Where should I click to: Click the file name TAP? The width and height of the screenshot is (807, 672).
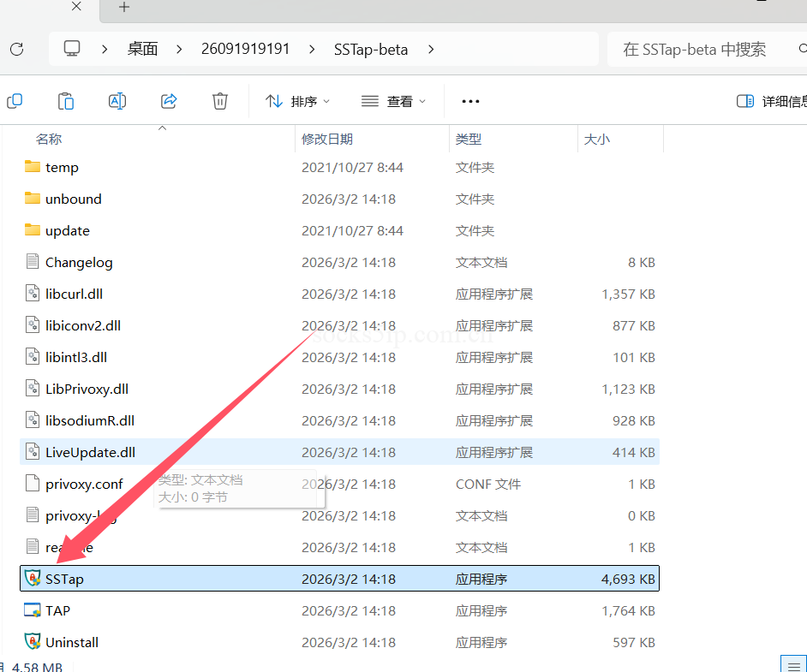tap(57, 611)
